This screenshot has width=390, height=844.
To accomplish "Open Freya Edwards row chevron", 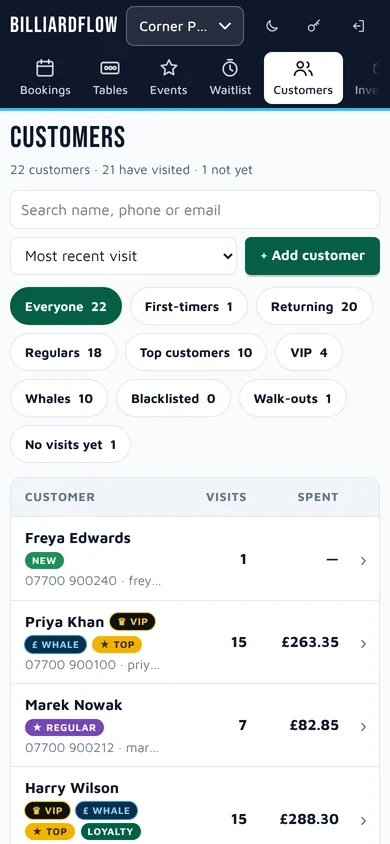I will click(364, 561).
